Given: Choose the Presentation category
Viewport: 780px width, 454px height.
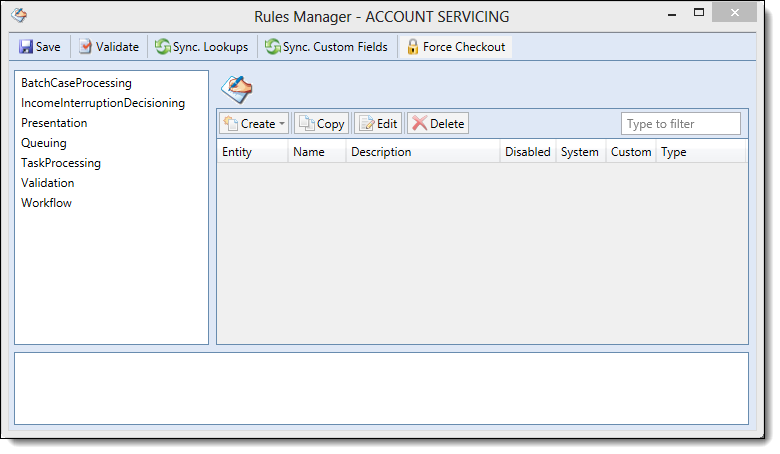Looking at the screenshot, I should pos(54,123).
